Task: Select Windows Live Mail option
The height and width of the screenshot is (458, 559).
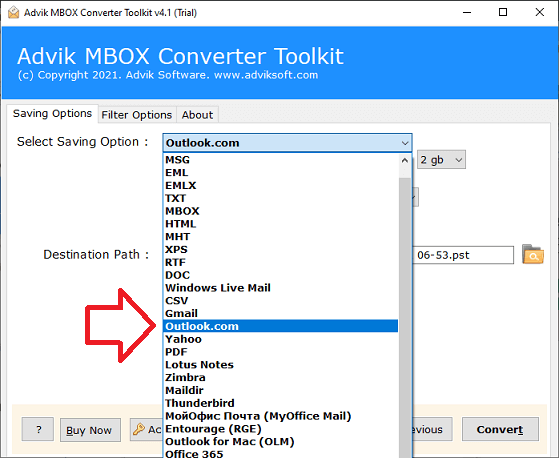Action: (x=281, y=288)
